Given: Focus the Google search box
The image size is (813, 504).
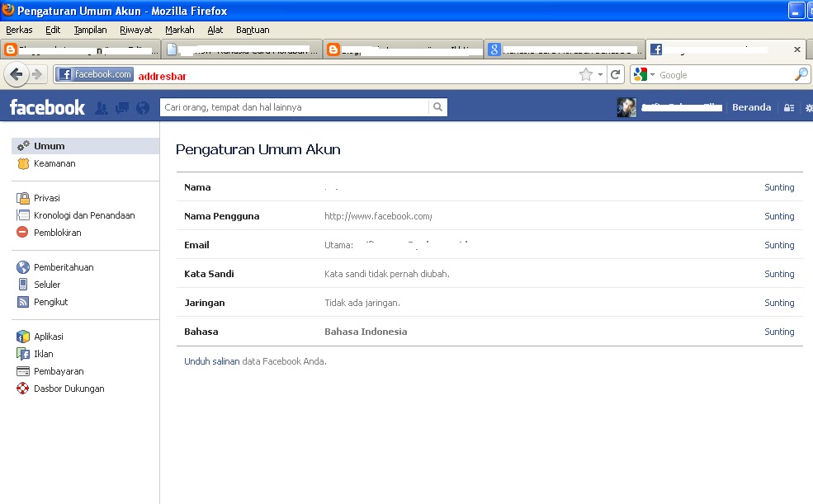Looking at the screenshot, I should coord(723,74).
